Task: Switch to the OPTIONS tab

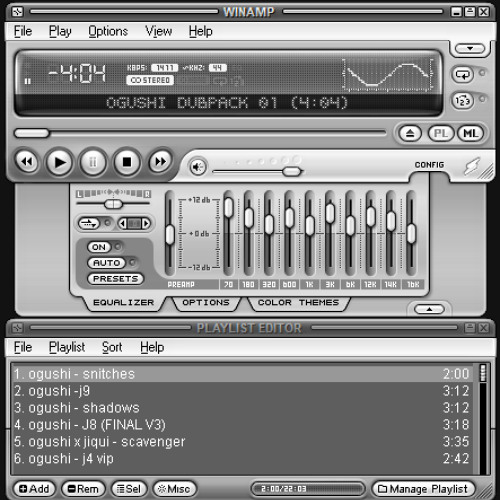Action: click(x=206, y=303)
